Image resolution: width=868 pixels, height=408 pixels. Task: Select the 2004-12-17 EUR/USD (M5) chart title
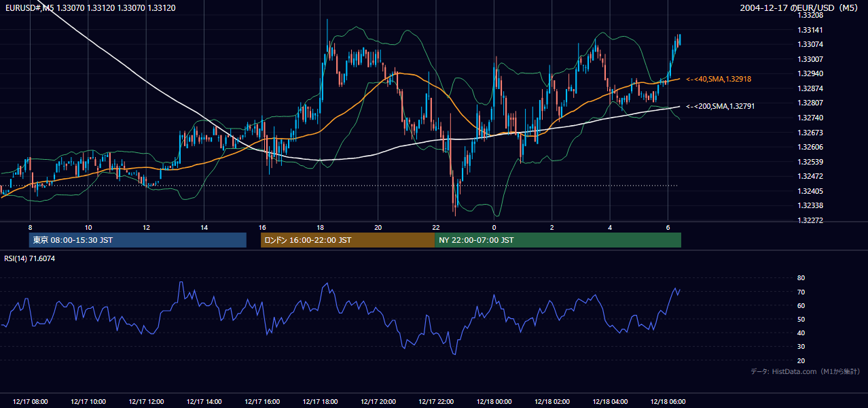800,8
